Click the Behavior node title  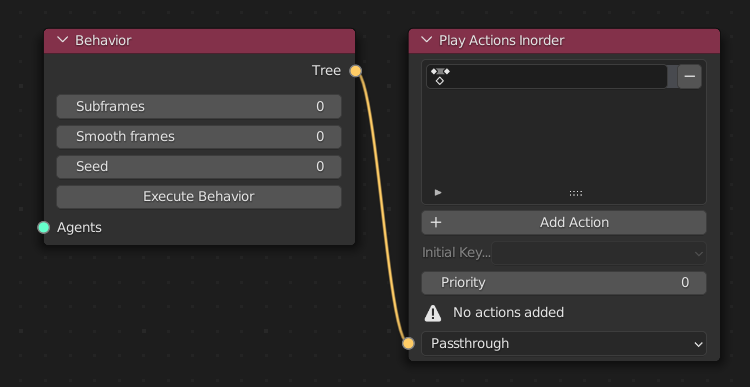tap(103, 40)
